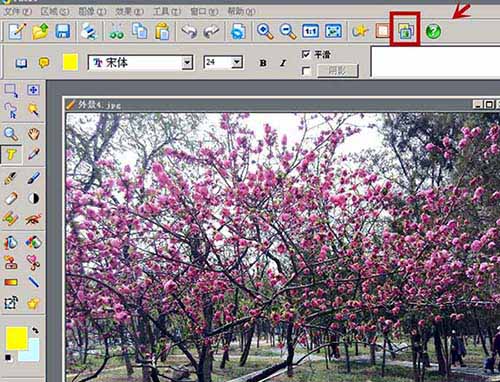Viewport: 500px width, 382px height.
Task: Click the Copy icon in the toolbar
Action: pos(140,31)
